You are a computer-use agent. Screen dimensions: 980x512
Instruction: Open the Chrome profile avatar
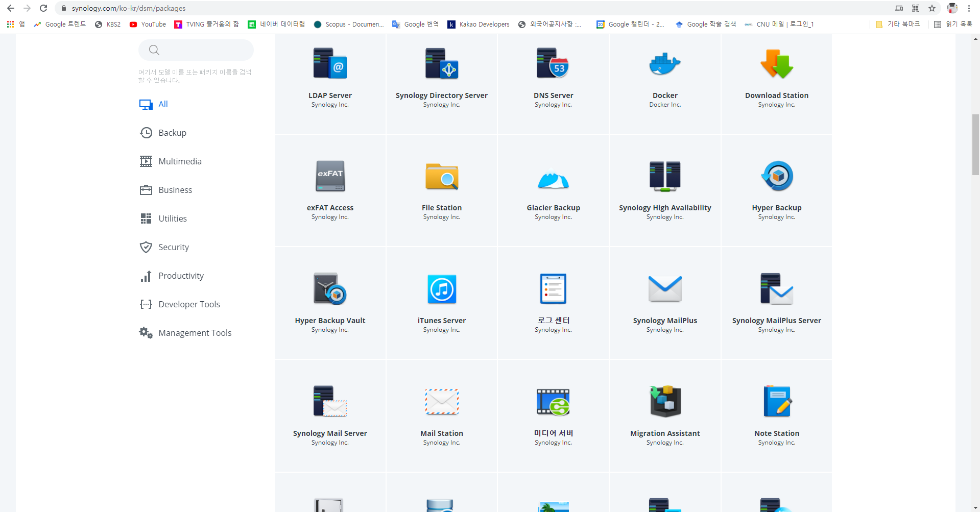[x=952, y=8]
